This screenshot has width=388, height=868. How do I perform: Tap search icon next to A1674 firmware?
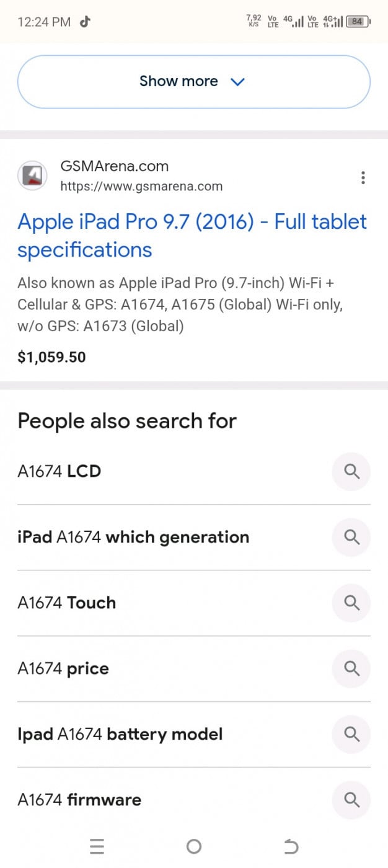point(351,800)
